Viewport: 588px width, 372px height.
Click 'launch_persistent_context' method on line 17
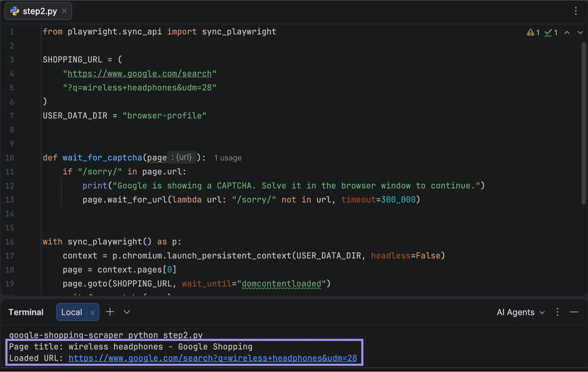(x=229, y=256)
